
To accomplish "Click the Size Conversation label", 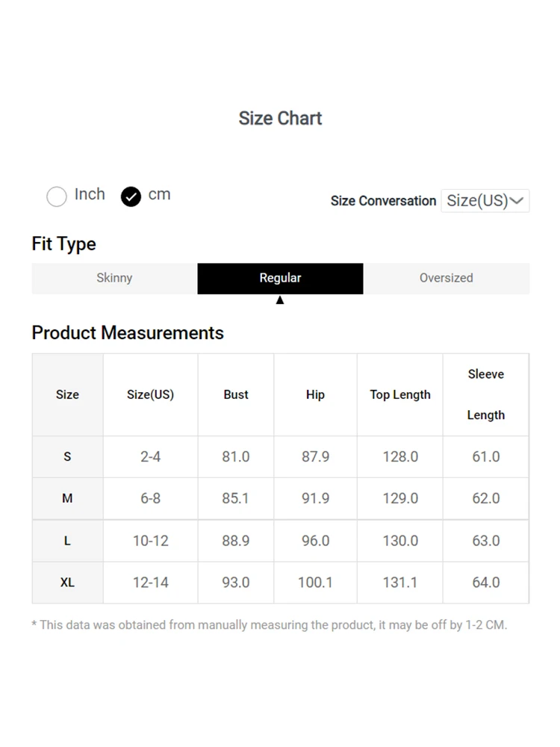I will (383, 201).
